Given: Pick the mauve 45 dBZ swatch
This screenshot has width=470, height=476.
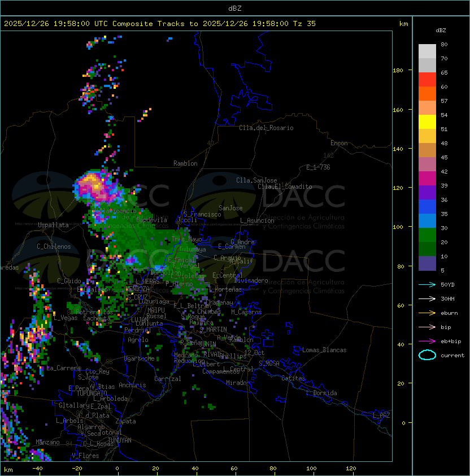Looking at the screenshot, I should pyautogui.click(x=427, y=165).
